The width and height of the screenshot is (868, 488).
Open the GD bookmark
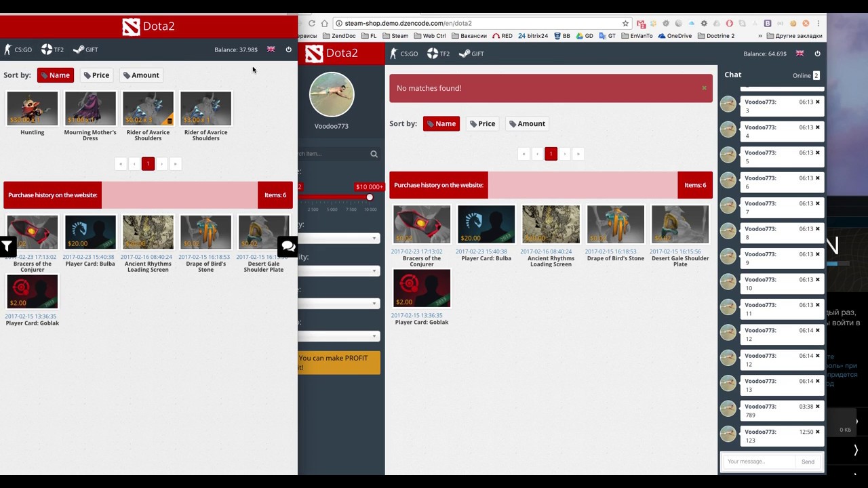tap(585, 36)
